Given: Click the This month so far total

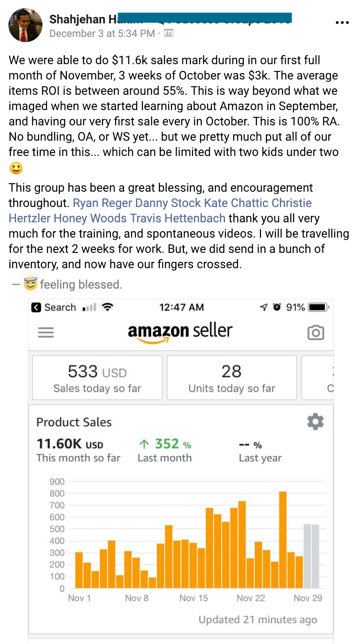Looking at the screenshot, I should coord(78,450).
